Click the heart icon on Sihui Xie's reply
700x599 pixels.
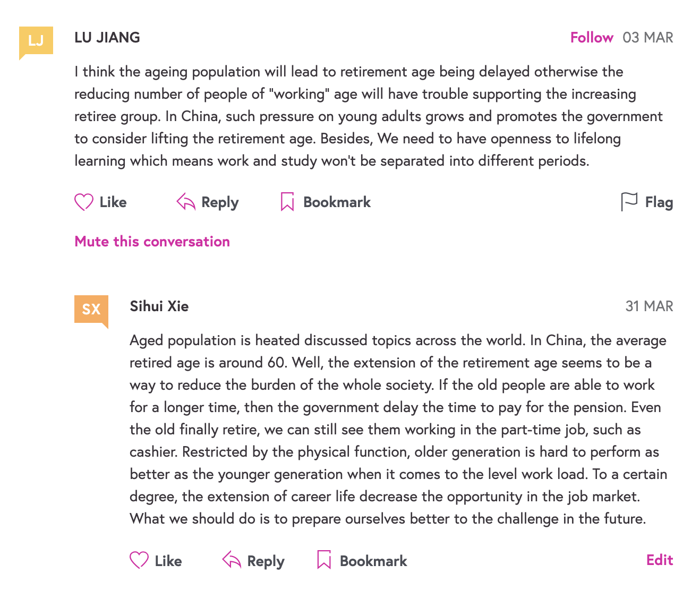[x=139, y=560]
